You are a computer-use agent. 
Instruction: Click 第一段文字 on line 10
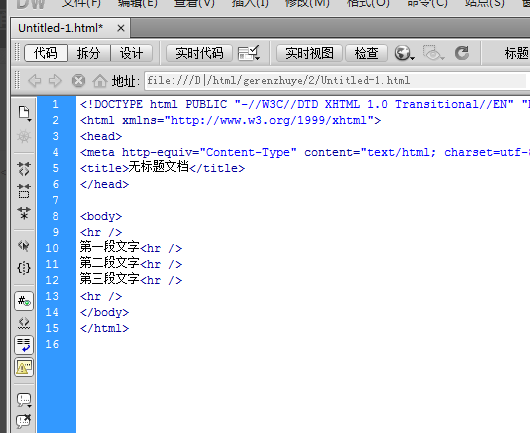pyautogui.click(x=110, y=247)
